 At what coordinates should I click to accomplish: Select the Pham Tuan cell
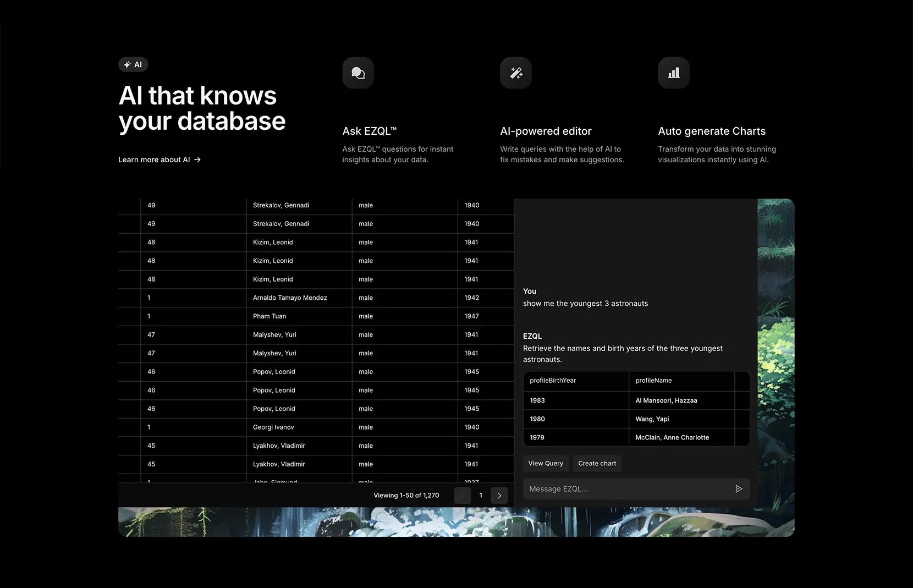pos(299,316)
